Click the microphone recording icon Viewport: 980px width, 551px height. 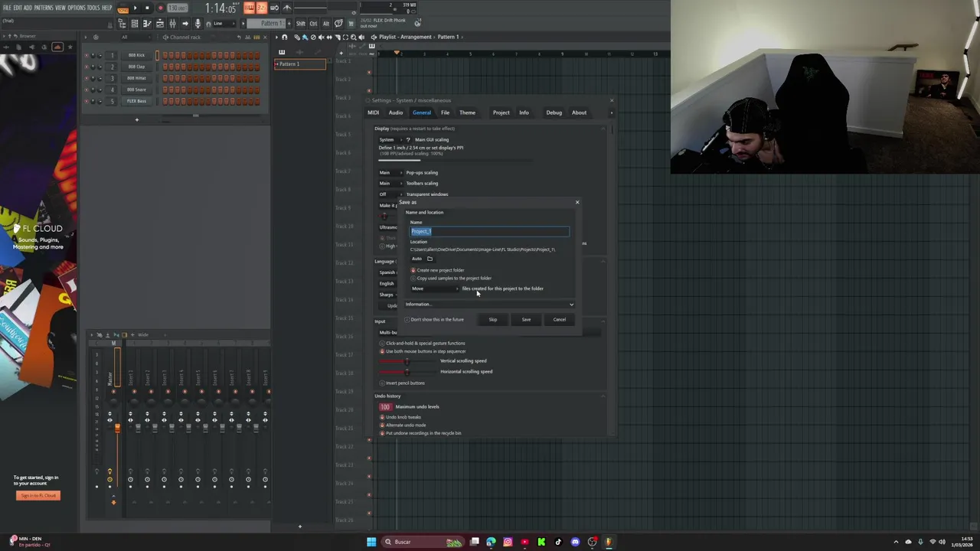click(198, 24)
